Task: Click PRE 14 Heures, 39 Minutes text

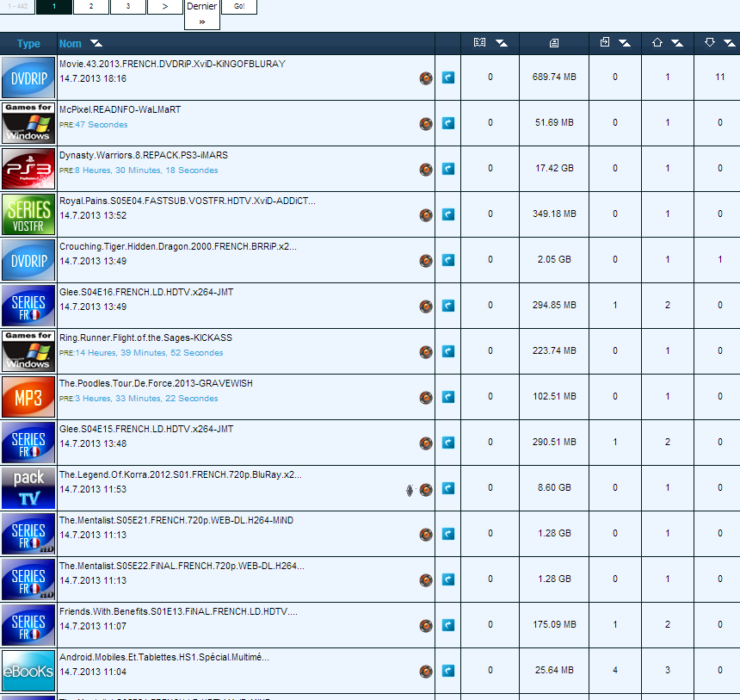Action: (x=141, y=353)
